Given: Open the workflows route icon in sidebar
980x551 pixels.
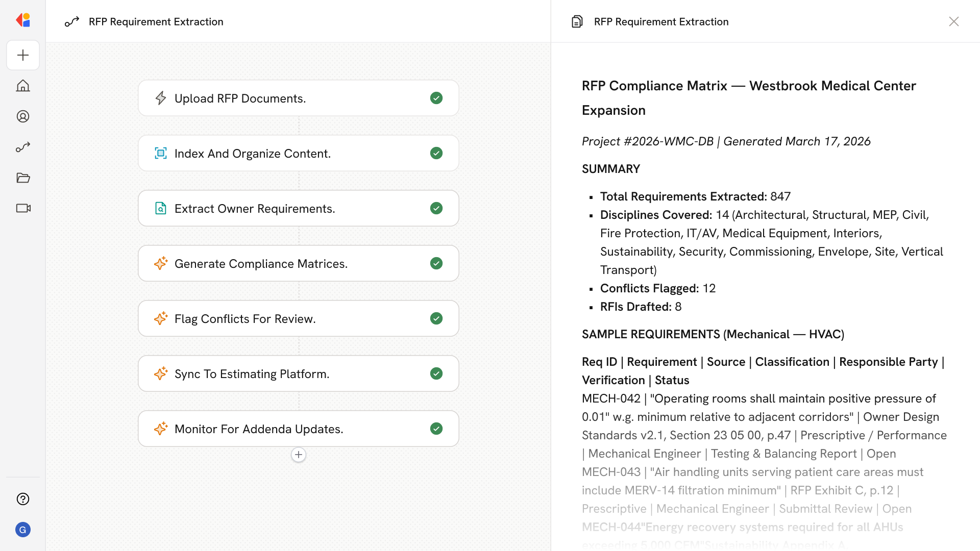Looking at the screenshot, I should point(23,147).
